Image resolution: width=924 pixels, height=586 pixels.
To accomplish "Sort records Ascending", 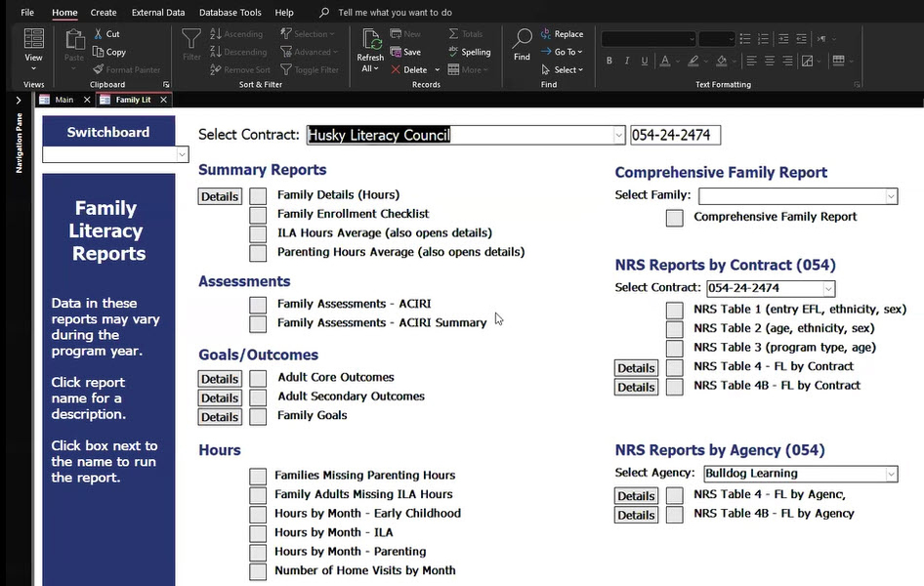I will tap(236, 34).
